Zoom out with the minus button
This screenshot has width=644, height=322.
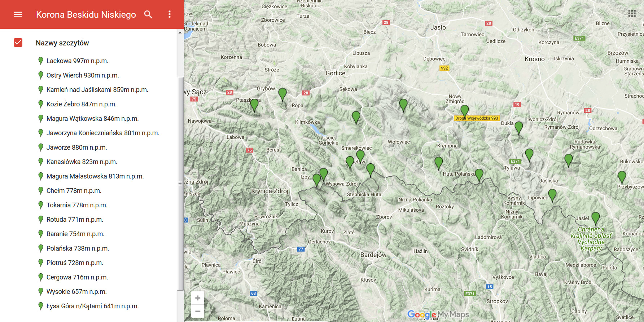coord(198,311)
